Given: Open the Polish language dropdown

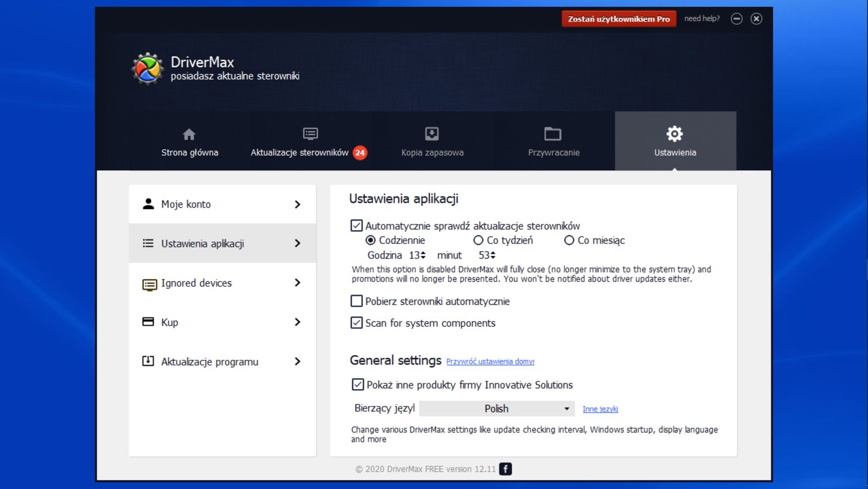Looking at the screenshot, I should click(497, 409).
